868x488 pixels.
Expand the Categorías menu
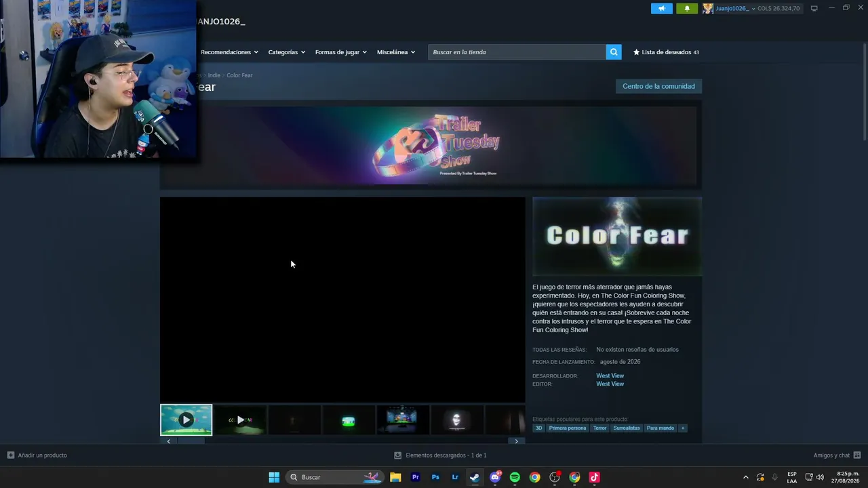[286, 52]
